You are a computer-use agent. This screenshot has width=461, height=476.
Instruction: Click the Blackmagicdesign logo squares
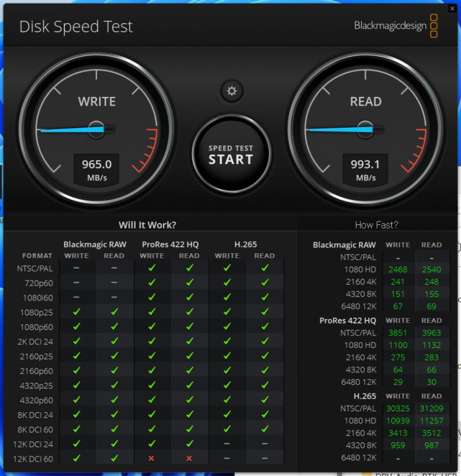pyautogui.click(x=434, y=26)
